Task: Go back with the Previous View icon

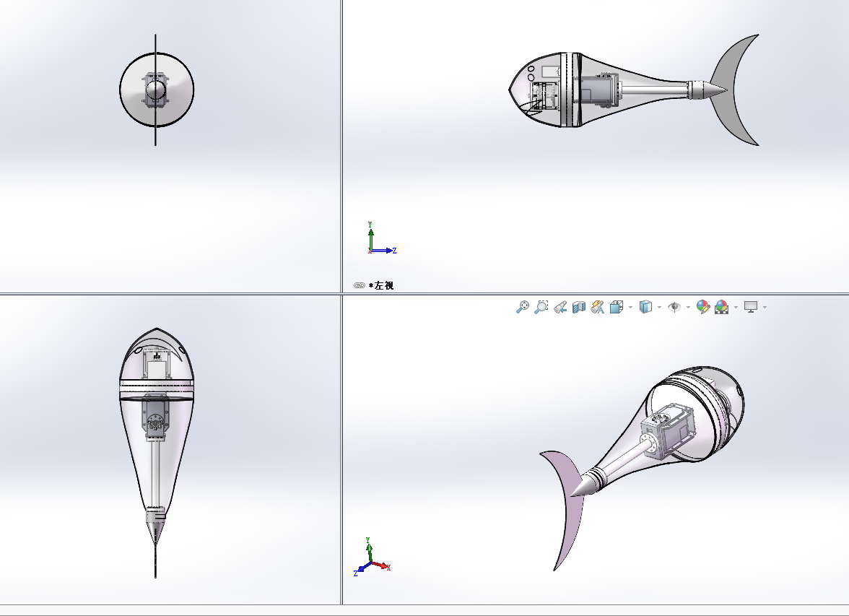Action: coord(560,307)
